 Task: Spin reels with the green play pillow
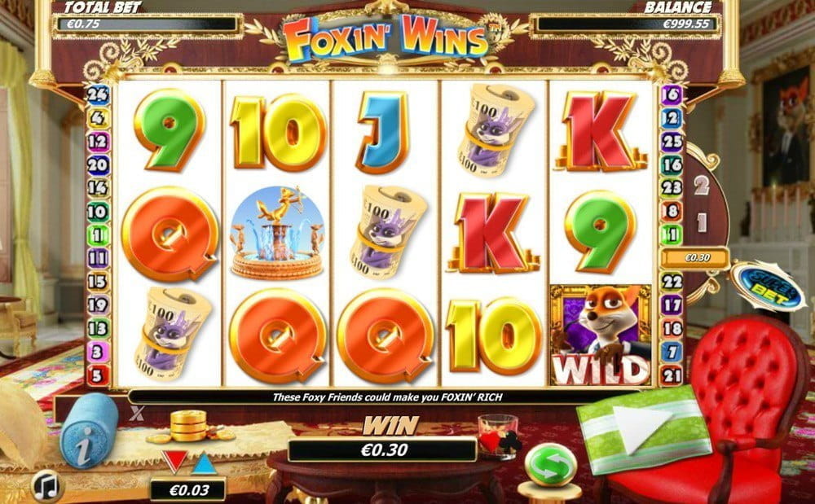(644, 427)
